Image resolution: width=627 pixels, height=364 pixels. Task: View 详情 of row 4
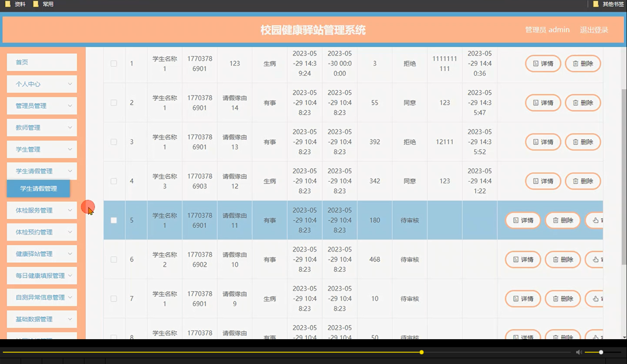click(543, 181)
